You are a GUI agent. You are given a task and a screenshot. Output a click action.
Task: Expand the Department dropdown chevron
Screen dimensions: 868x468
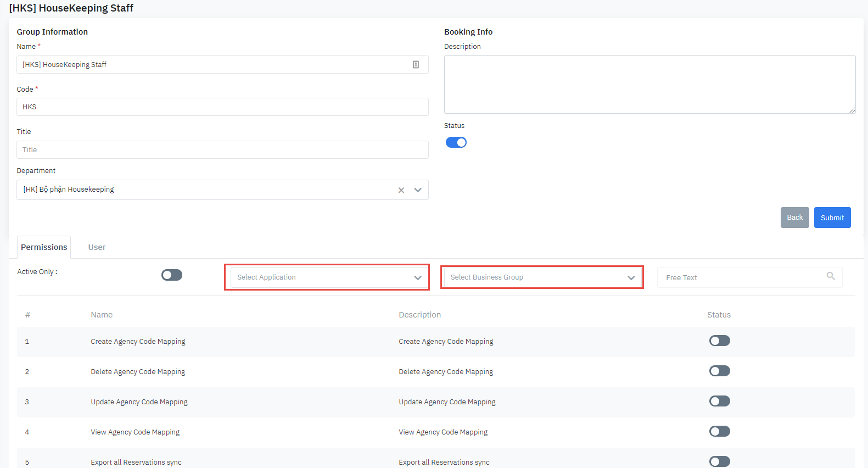[x=418, y=190]
